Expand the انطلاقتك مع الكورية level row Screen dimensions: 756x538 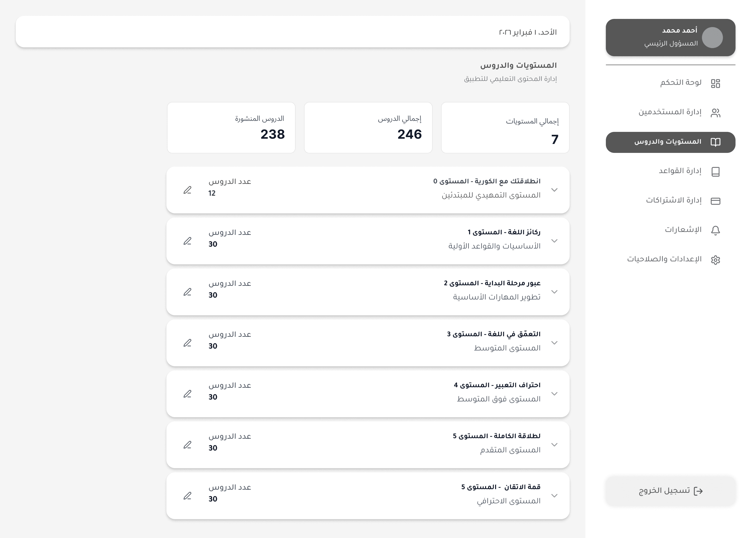(554, 190)
